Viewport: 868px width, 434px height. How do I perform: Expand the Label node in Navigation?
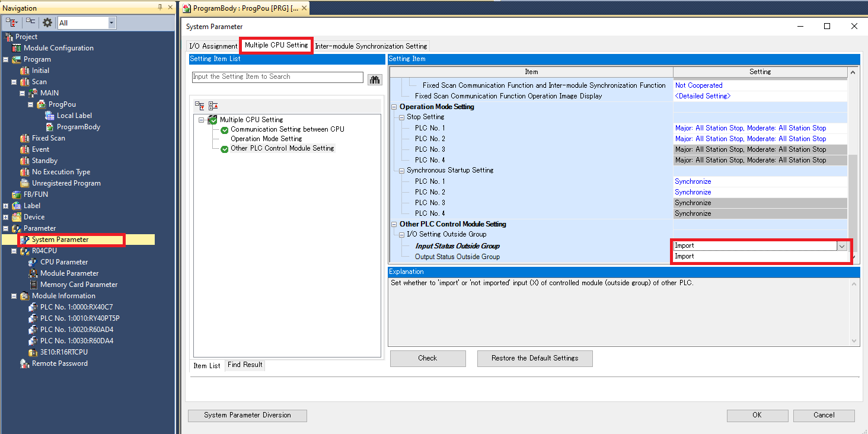tap(6, 206)
